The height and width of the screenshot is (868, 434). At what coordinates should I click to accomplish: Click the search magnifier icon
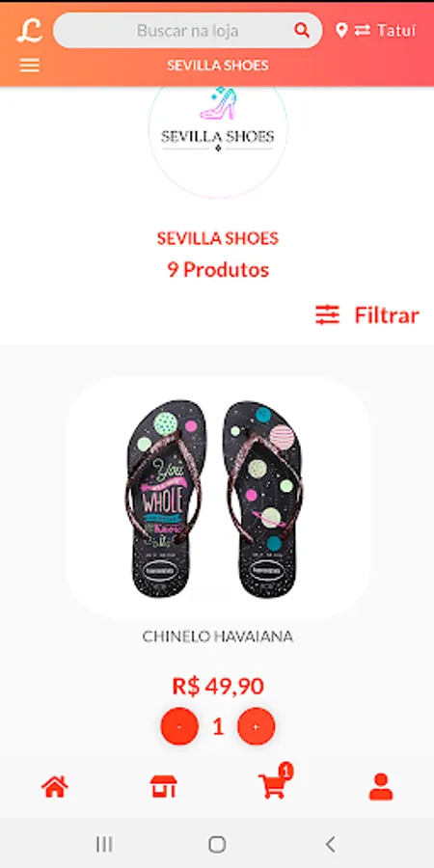coord(302,31)
